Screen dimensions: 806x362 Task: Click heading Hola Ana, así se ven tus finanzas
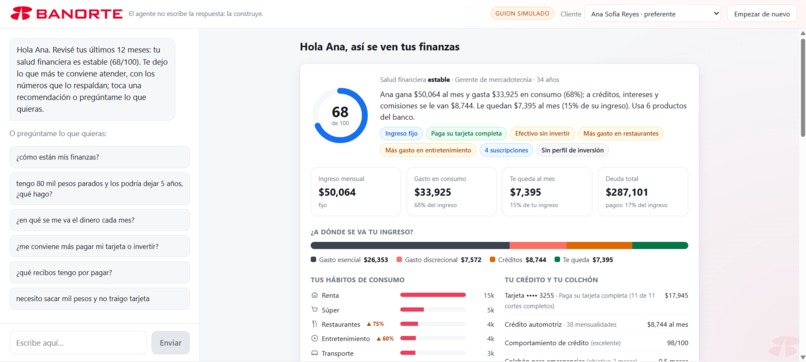[379, 47]
